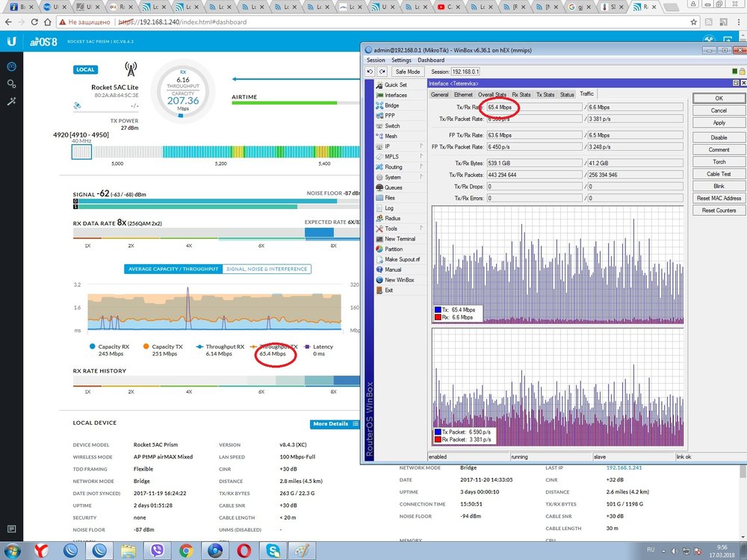
Task: Expand the IP submenu in WinBox
Action: click(388, 146)
